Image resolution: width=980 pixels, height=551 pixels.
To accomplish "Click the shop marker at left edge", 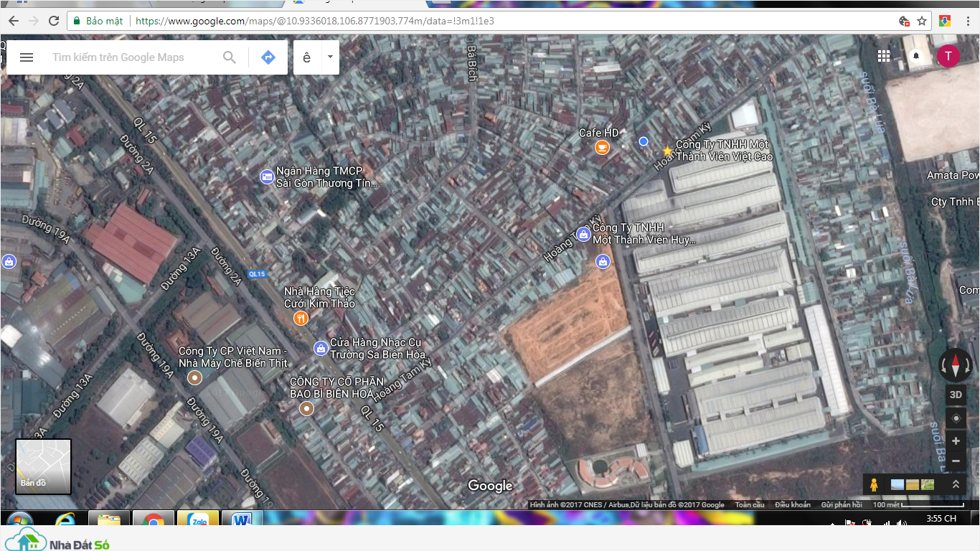I will coord(9,262).
